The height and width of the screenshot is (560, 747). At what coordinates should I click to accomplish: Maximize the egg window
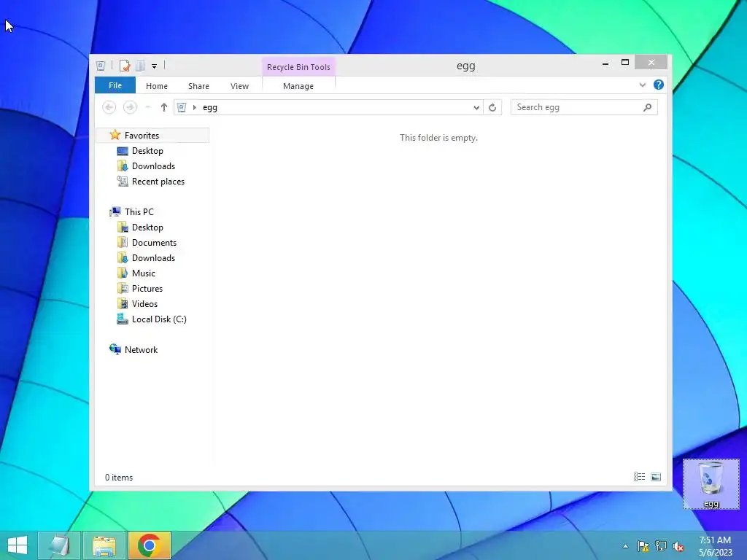point(625,63)
